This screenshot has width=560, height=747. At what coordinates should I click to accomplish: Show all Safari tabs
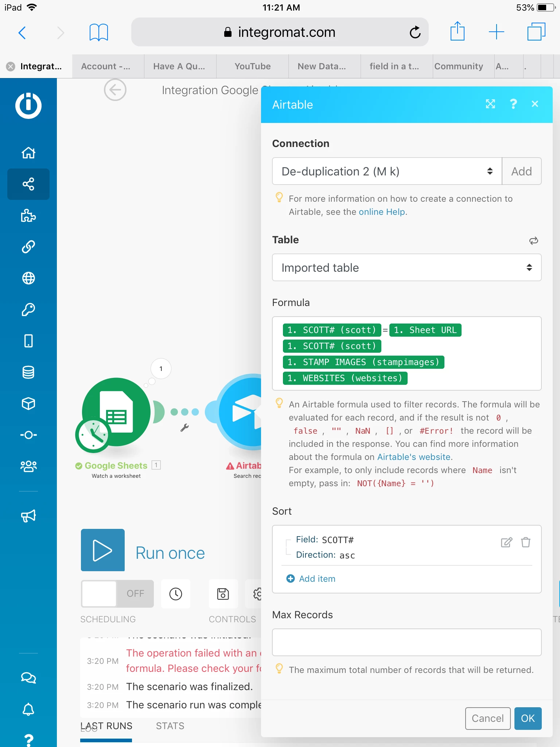(536, 32)
